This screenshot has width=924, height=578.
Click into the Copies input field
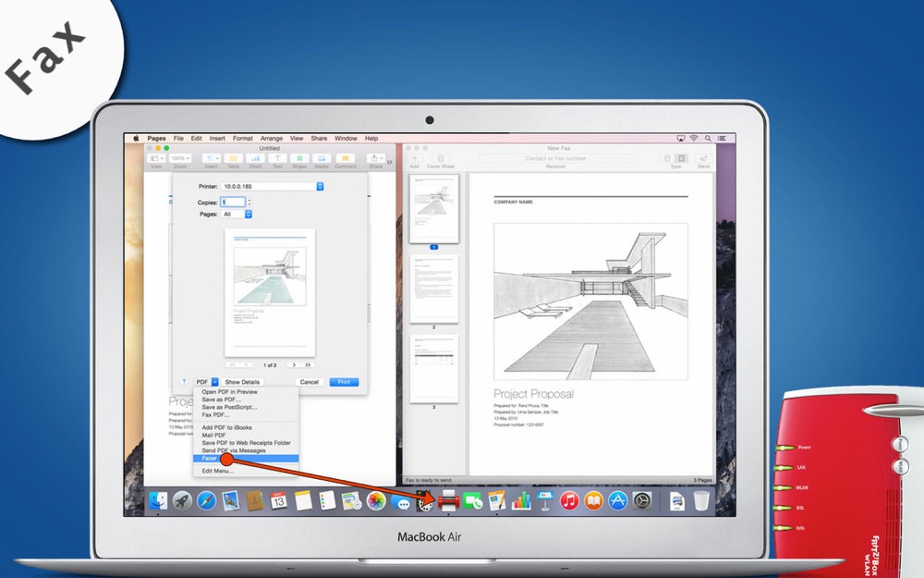pyautogui.click(x=233, y=203)
